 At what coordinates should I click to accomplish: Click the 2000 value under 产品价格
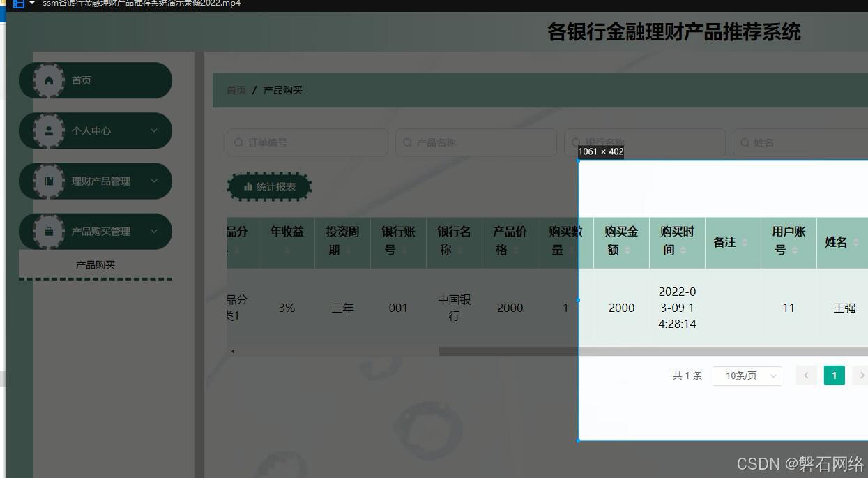point(510,308)
